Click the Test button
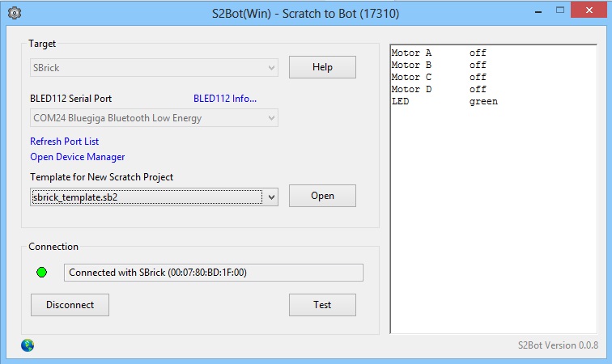Viewport: 612px width, 364px height. point(322,305)
